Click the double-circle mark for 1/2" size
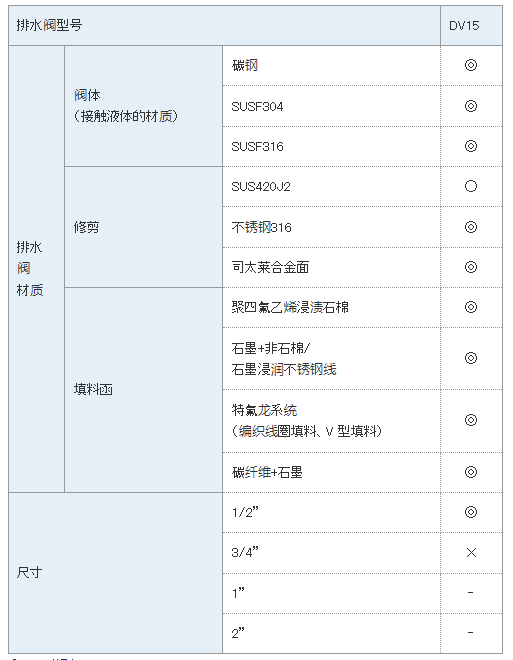The height and width of the screenshot is (660, 513). pos(470,512)
